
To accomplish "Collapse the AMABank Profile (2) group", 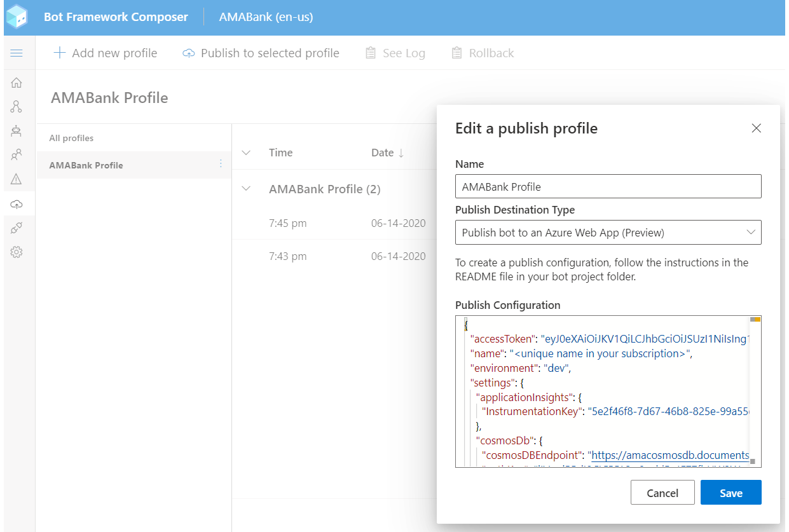I will 245,189.
